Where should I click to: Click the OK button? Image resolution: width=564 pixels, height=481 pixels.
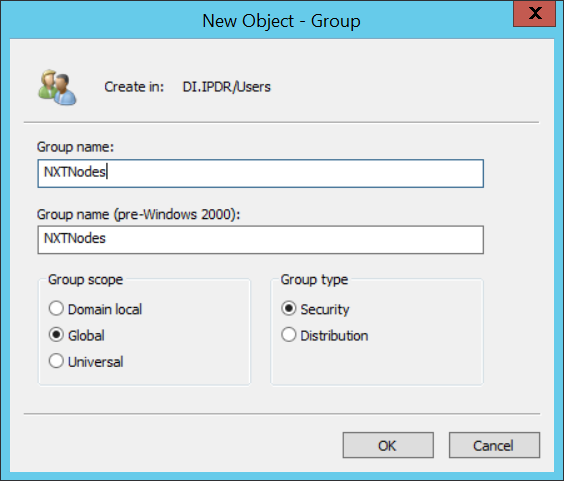click(x=388, y=445)
